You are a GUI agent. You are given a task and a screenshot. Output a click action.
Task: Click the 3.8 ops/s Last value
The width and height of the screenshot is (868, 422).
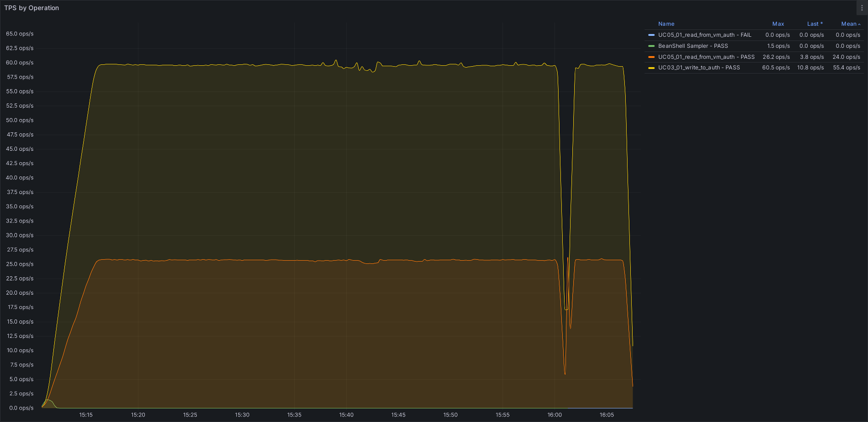point(812,57)
